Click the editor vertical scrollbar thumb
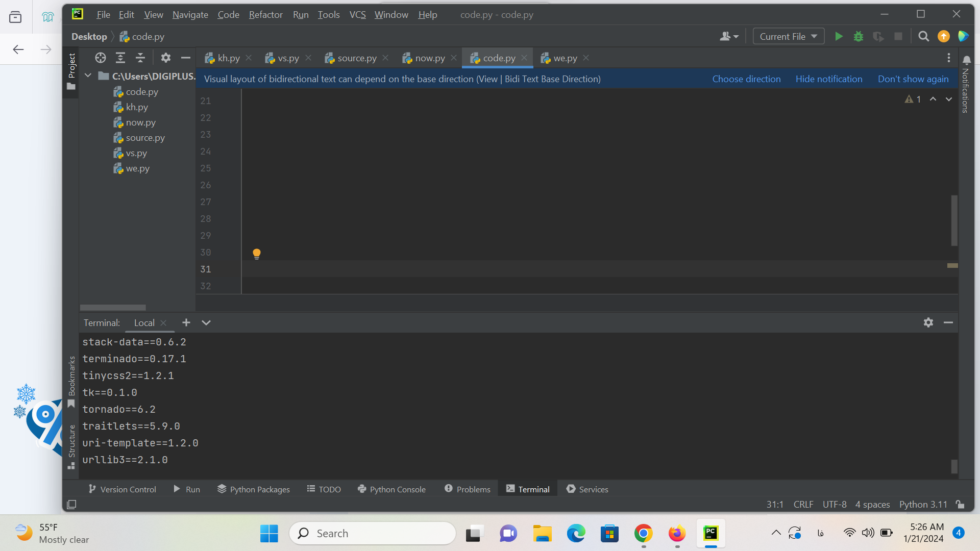This screenshot has width=980, height=551. tap(954, 220)
